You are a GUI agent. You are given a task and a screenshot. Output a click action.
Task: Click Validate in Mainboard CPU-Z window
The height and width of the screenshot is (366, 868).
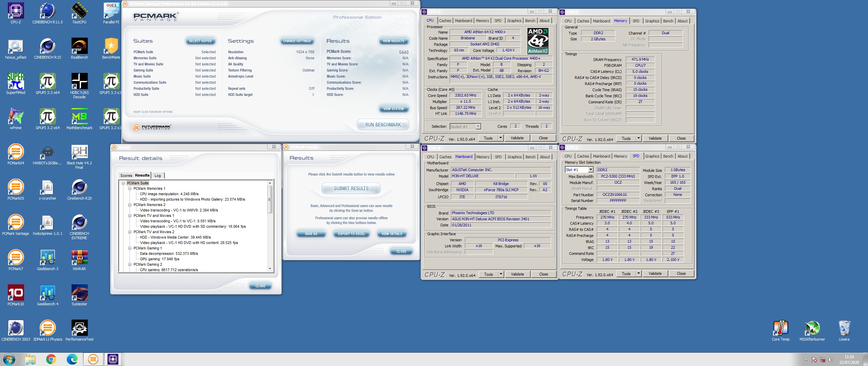(517, 274)
